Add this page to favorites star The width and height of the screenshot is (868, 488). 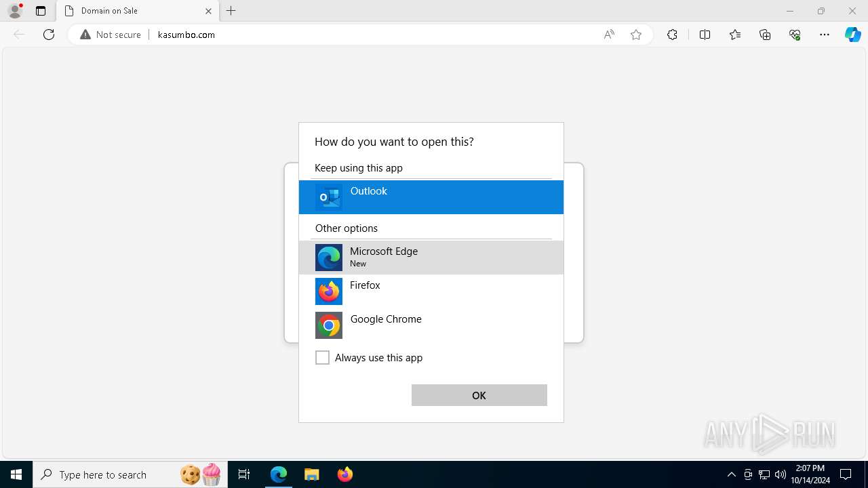point(636,35)
